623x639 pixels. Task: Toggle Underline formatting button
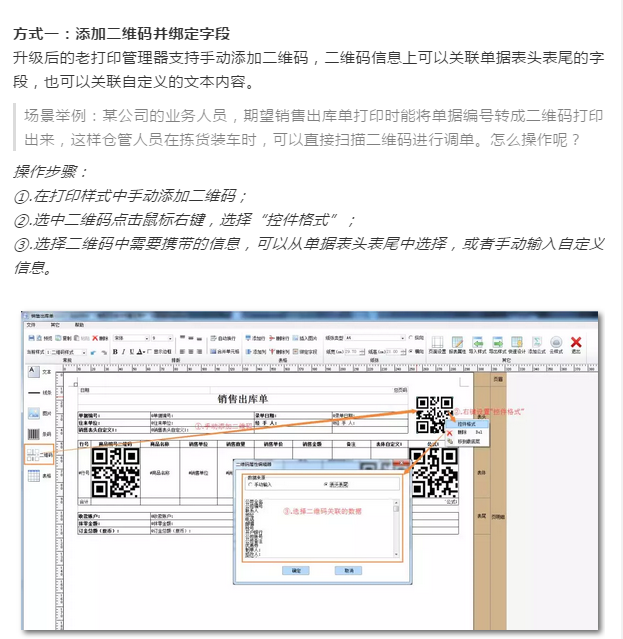click(132, 352)
